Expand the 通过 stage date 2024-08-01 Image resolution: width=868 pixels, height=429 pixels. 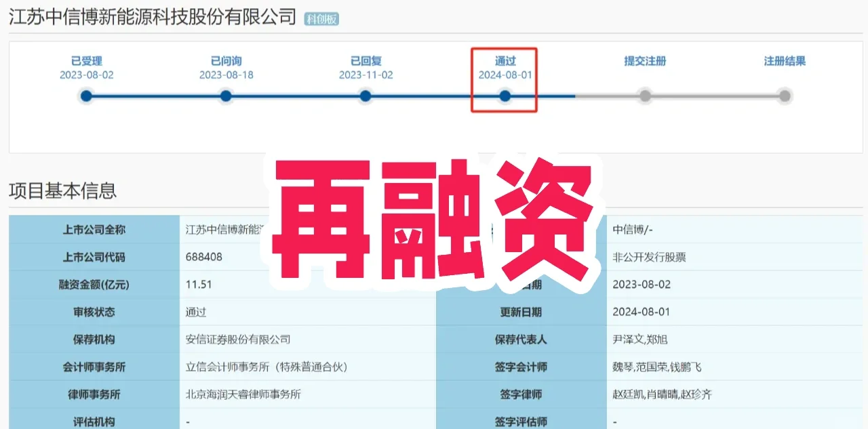[x=505, y=75]
